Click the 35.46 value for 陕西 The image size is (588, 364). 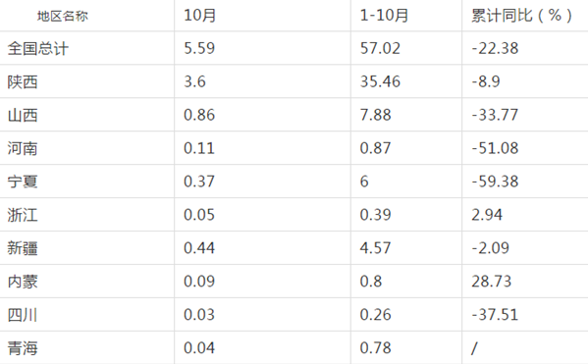(x=380, y=81)
